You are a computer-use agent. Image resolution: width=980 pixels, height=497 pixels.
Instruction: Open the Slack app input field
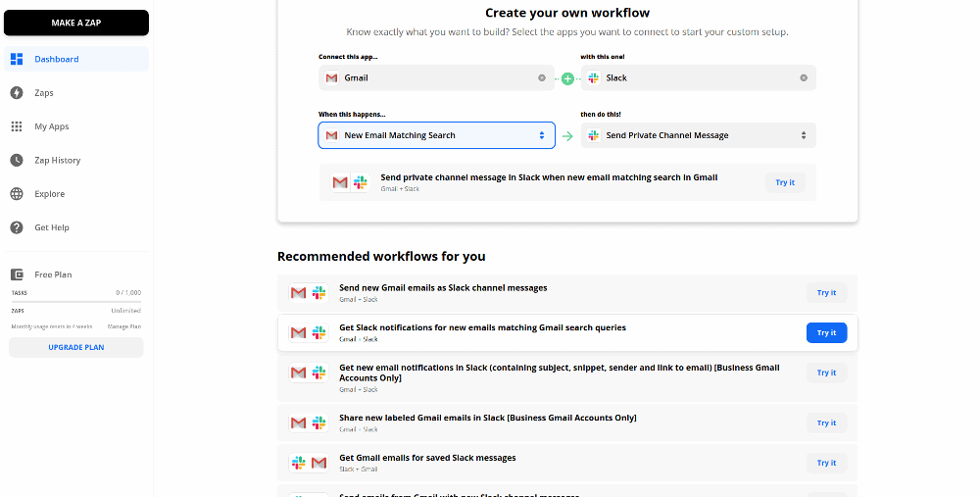[699, 78]
